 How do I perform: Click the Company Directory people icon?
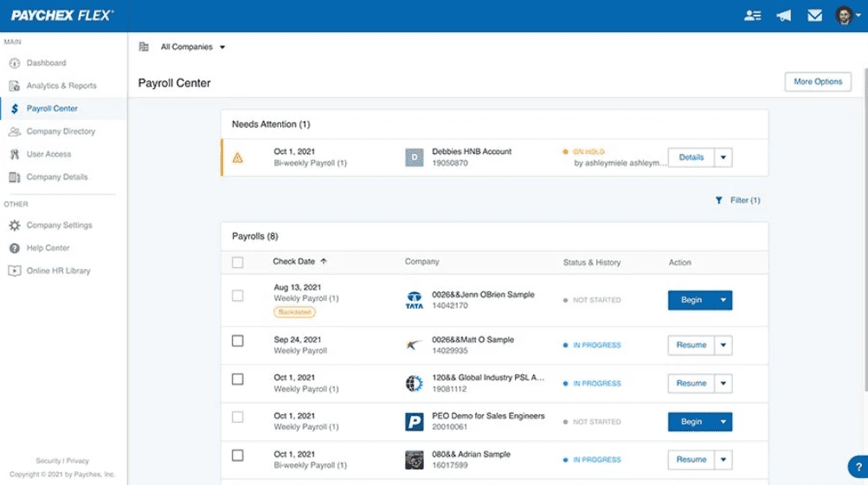click(x=15, y=131)
